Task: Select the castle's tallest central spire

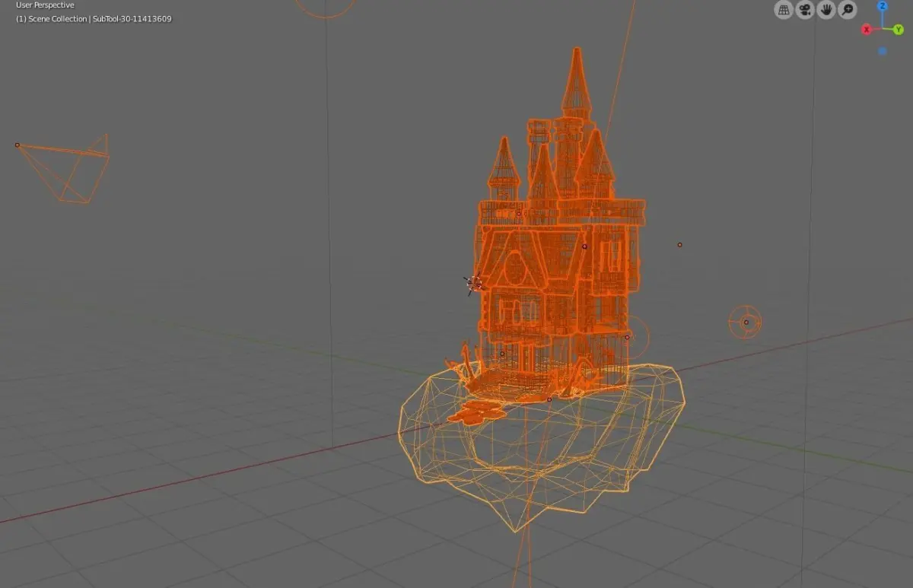Action: (x=577, y=84)
